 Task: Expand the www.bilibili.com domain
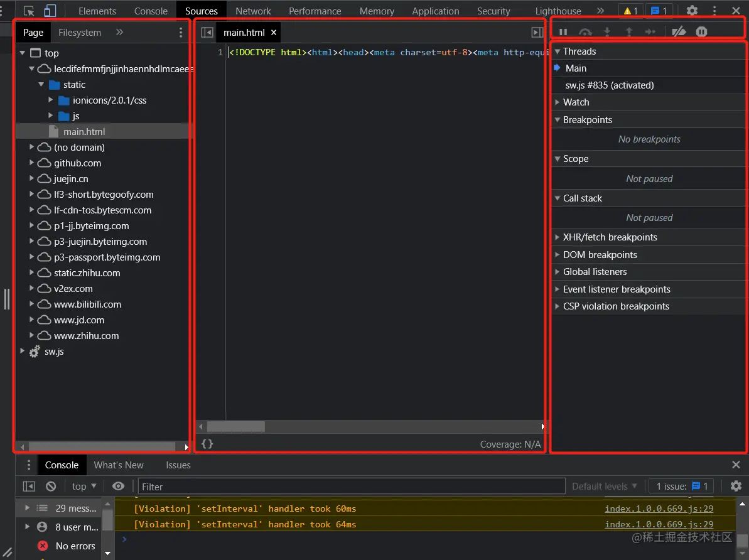point(31,304)
